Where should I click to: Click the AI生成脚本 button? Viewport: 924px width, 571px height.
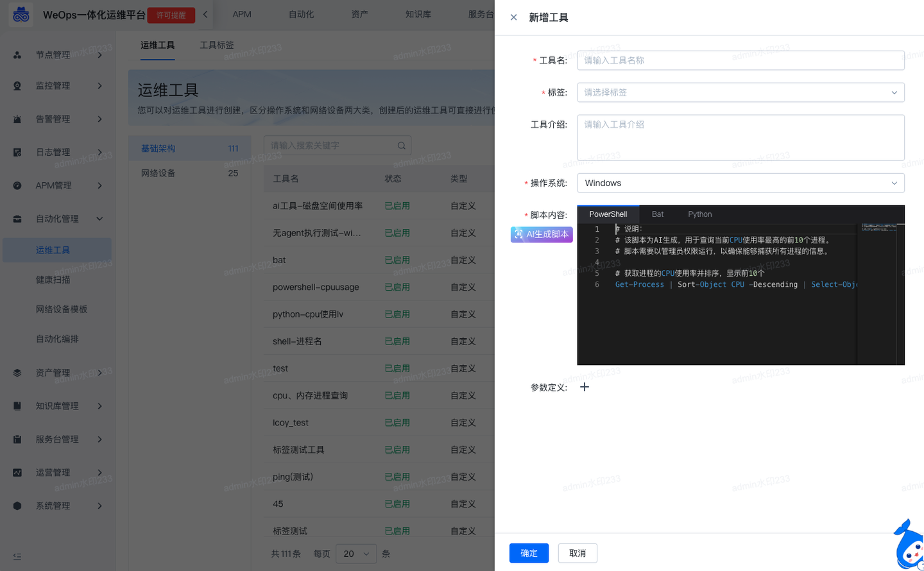coord(541,234)
